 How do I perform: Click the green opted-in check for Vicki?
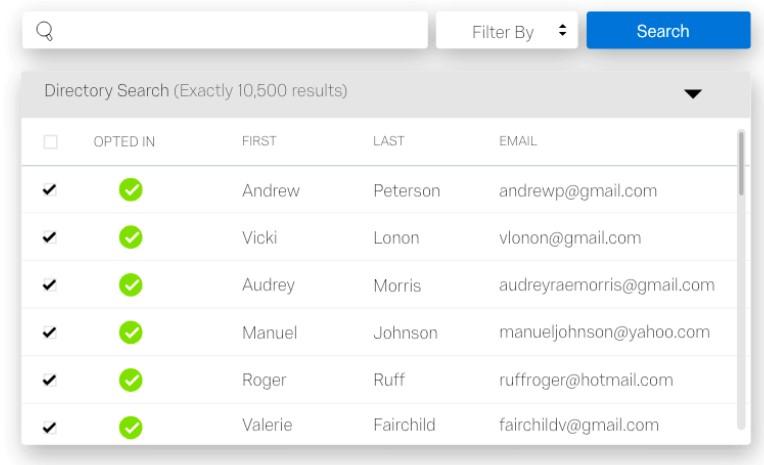point(131,237)
